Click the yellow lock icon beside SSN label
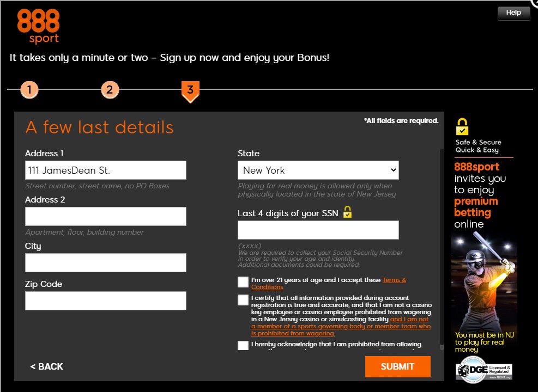This screenshot has height=392, width=538. tap(347, 212)
